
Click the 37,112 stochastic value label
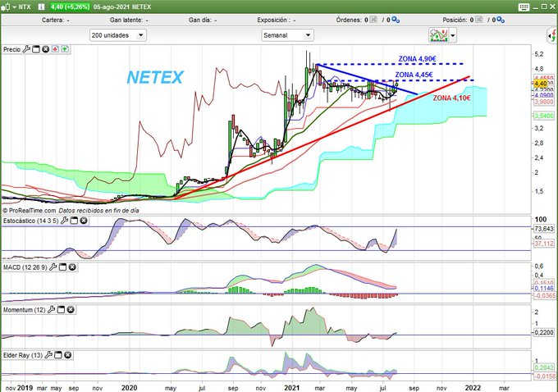[544, 244]
